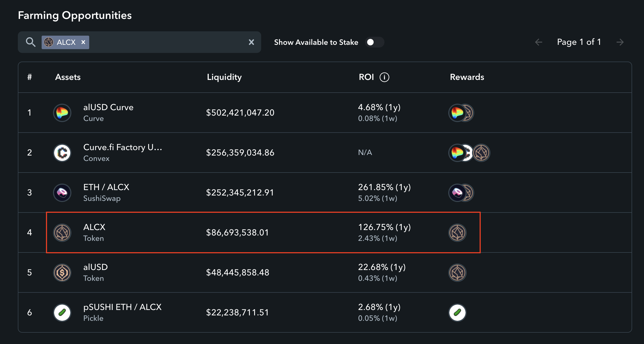Click Pickle reward icon in pSUSHI row

[457, 312]
